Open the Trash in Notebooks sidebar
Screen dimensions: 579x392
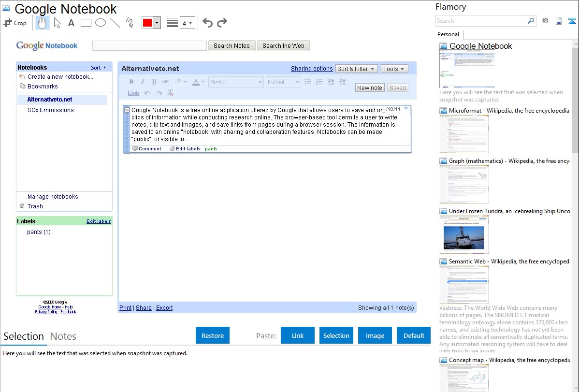click(x=35, y=206)
